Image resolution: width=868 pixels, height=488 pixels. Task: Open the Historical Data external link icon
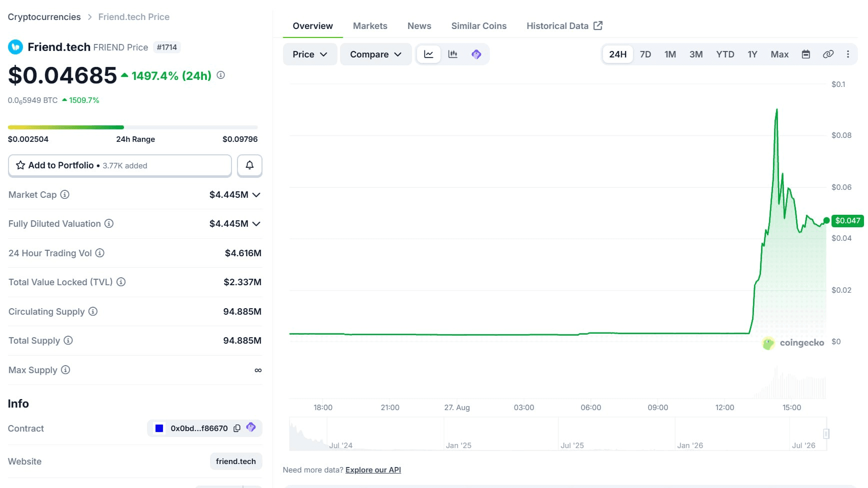click(x=598, y=25)
